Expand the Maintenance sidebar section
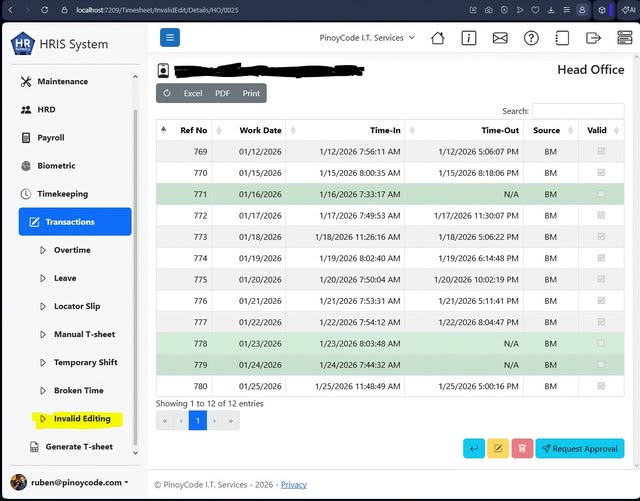640x501 pixels. [63, 81]
